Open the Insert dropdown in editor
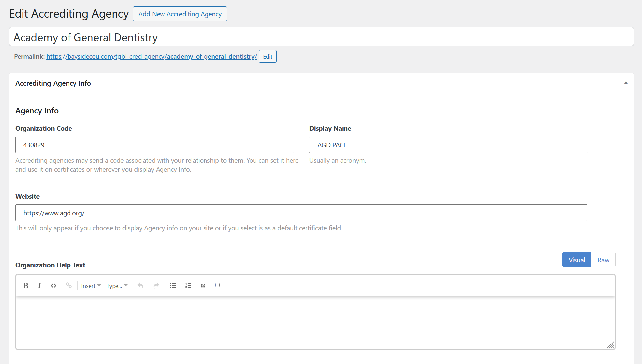This screenshot has height=364, width=642. click(x=91, y=286)
